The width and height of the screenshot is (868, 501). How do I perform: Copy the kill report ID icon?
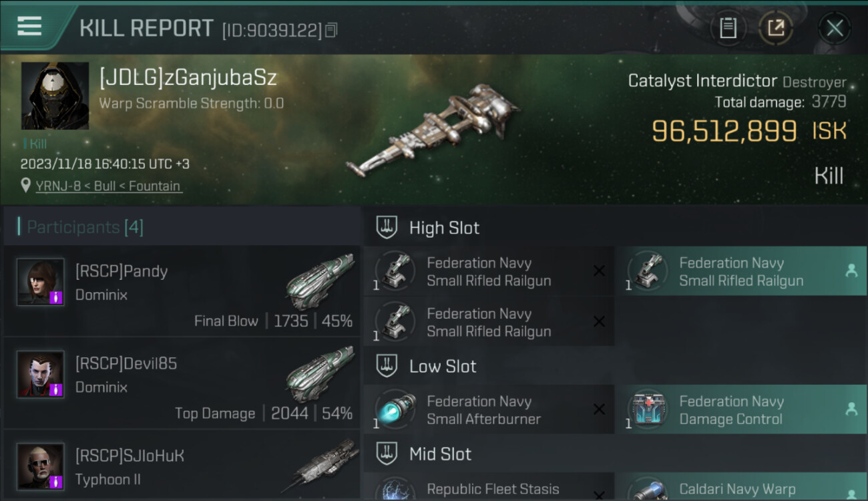331,29
